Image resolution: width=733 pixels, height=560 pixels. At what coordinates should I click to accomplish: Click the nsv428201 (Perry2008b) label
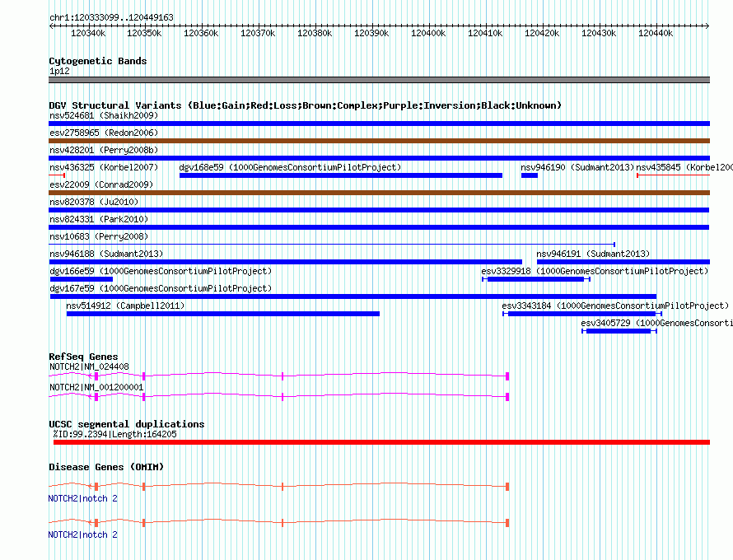pos(104,150)
